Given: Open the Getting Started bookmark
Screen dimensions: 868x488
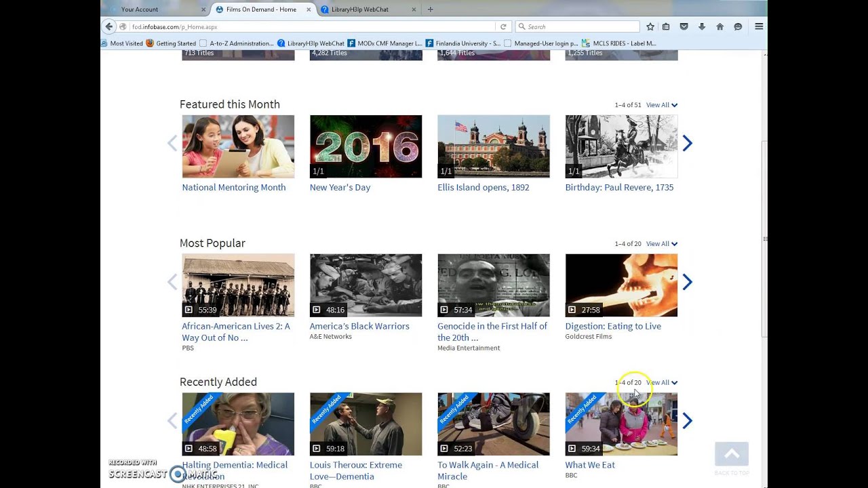Looking at the screenshot, I should pos(171,43).
